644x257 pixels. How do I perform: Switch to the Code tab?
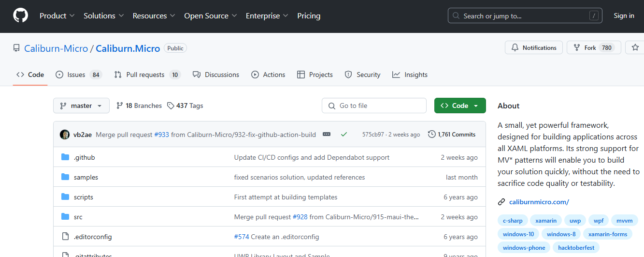30,75
